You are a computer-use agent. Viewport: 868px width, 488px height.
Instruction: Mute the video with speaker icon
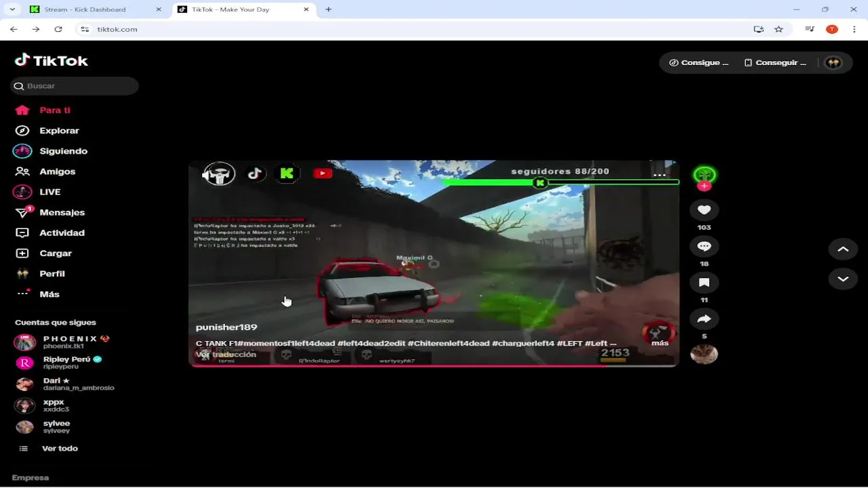tap(206, 175)
